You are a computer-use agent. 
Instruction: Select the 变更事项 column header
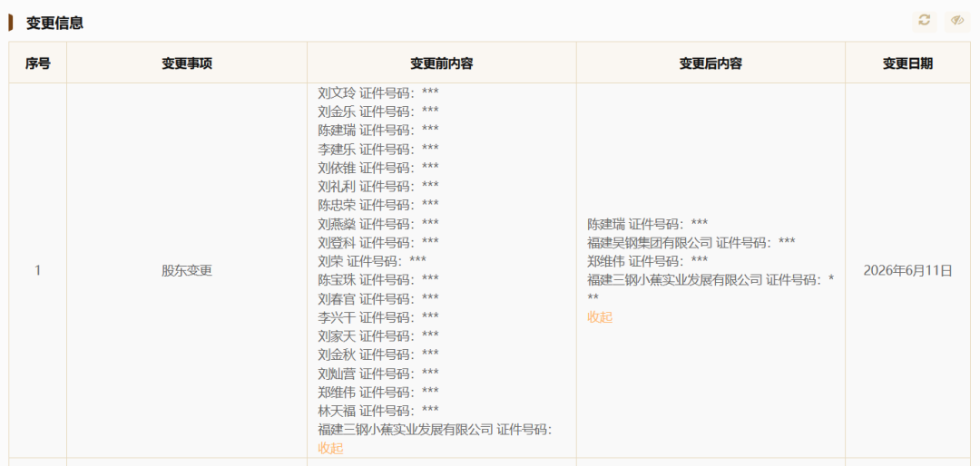(187, 63)
